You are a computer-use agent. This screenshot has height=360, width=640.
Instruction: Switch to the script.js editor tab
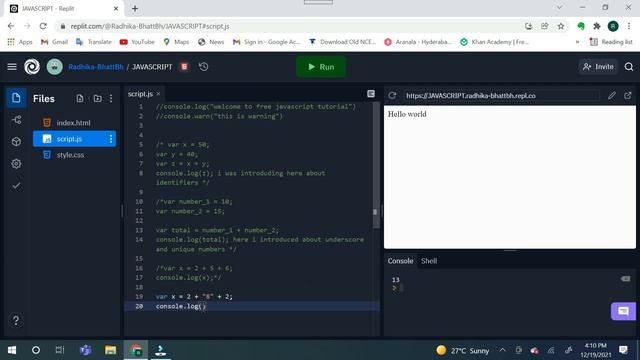pyautogui.click(x=140, y=94)
